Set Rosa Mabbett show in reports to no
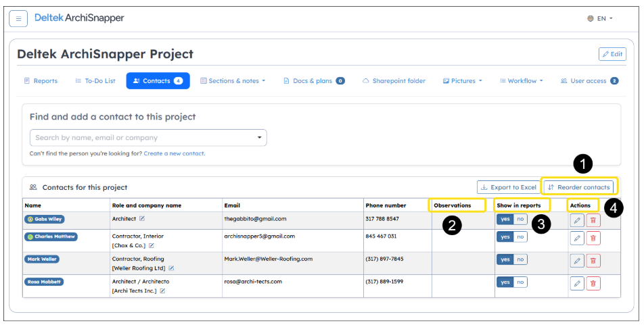Image resolution: width=644 pixels, height=327 pixels. coord(520,282)
